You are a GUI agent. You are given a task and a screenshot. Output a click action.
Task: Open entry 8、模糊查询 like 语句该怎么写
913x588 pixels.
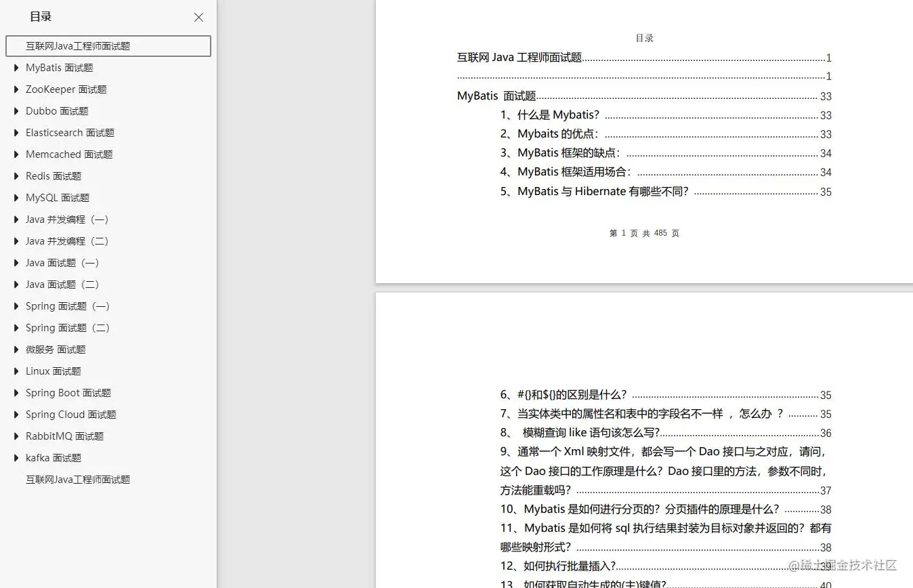click(x=666, y=433)
